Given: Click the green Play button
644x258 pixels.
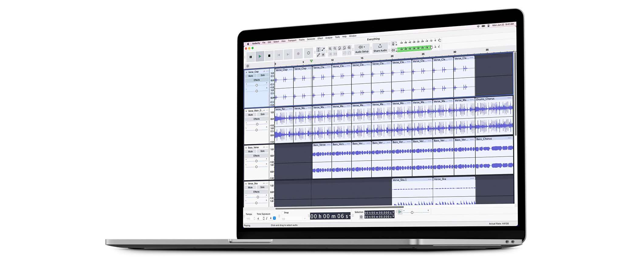Looking at the screenshot, I should [260, 56].
